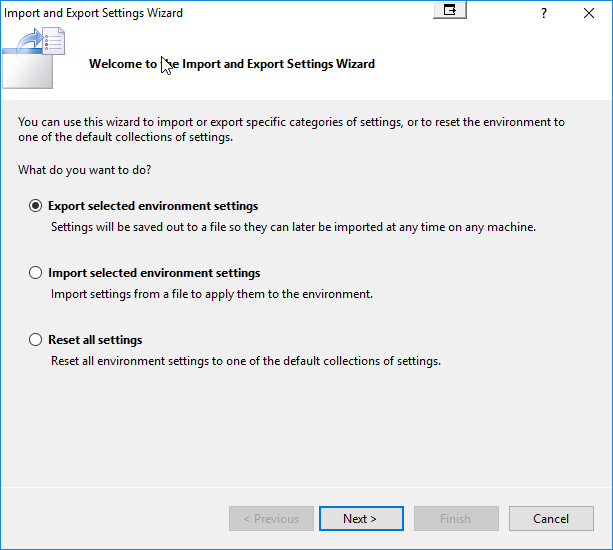The width and height of the screenshot is (613, 550).
Task: Enable the Reset all settings radio option
Action: [x=36, y=340]
